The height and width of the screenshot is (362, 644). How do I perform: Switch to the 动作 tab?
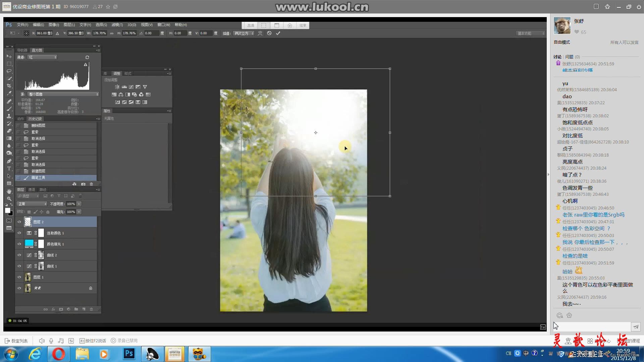(x=20, y=119)
